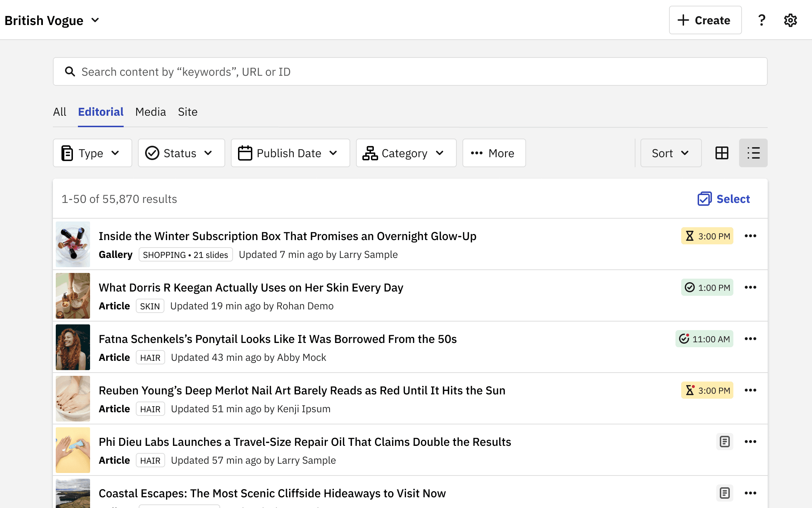Click the SHOPPING • 21 slides tag

185,254
